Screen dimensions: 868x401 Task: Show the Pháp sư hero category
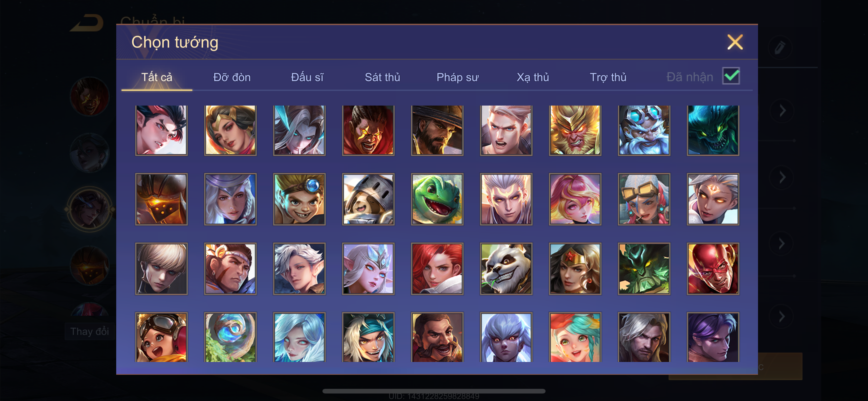pos(457,77)
